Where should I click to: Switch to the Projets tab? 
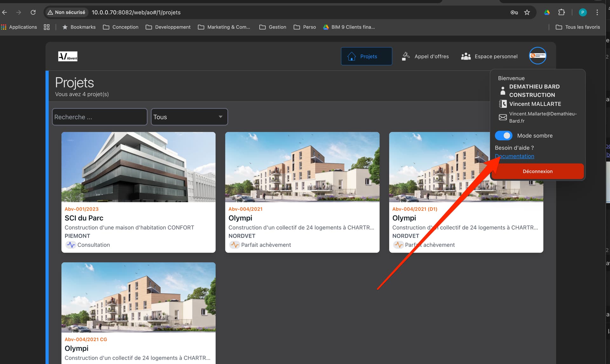[366, 56]
